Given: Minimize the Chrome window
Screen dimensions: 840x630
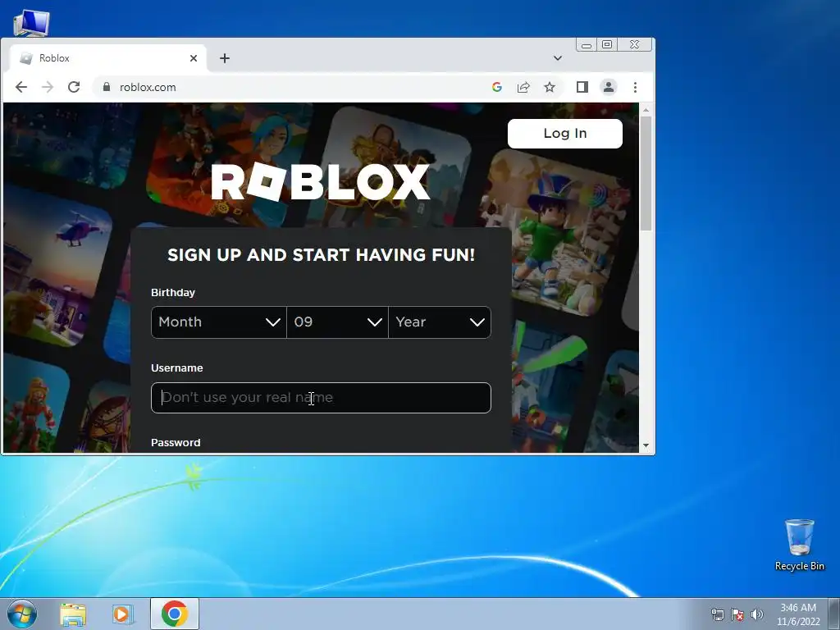Looking at the screenshot, I should 586,45.
